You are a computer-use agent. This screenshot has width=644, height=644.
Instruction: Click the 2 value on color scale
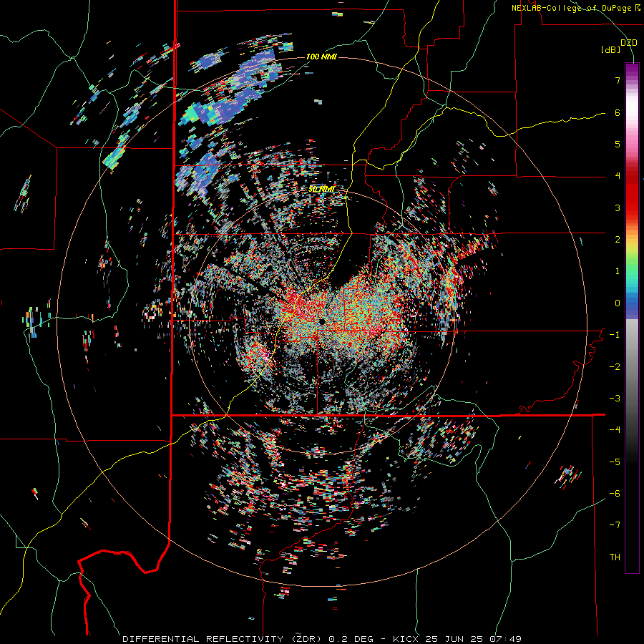click(x=618, y=240)
